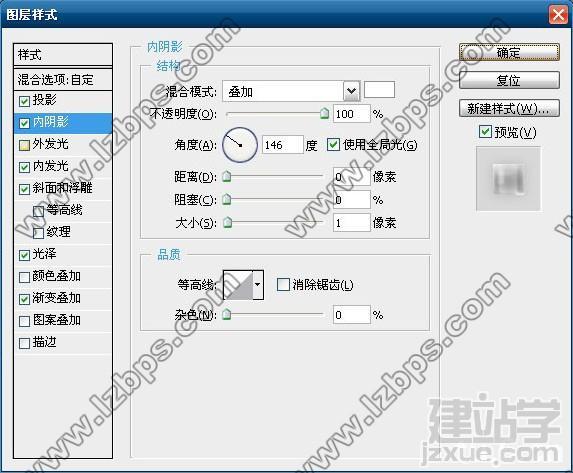Uncheck the 投影 drop shadow style

pyautogui.click(x=24, y=101)
